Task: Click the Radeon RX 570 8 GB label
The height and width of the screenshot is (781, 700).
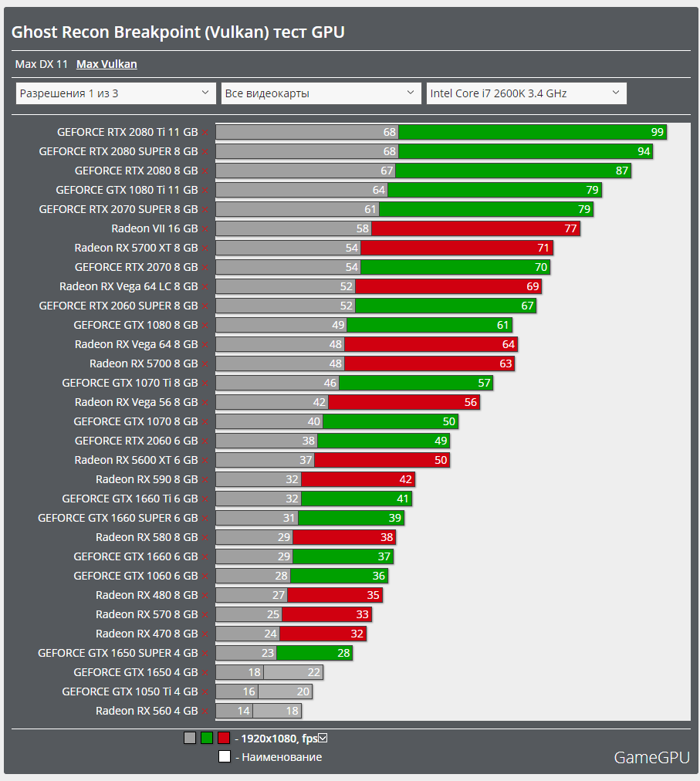Action: 147,614
